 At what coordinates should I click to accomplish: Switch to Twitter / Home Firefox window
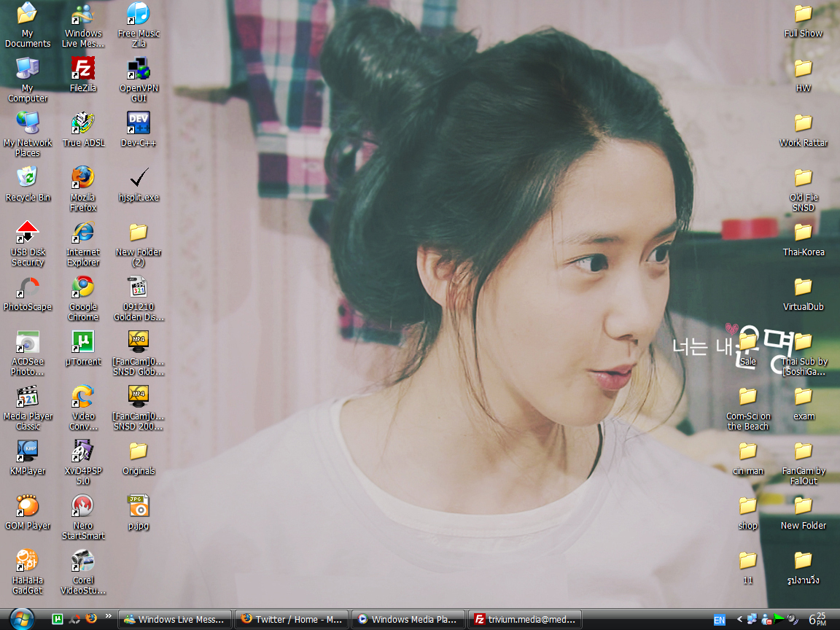(x=292, y=619)
